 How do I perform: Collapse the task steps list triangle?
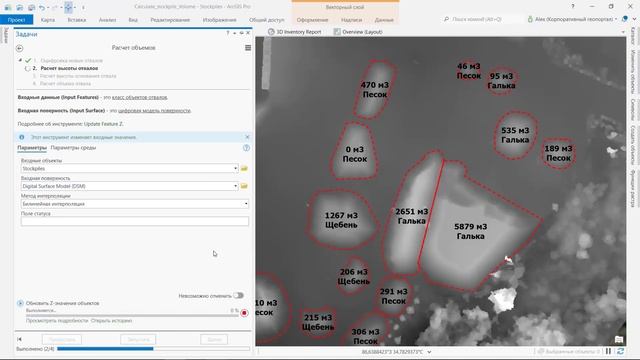tap(20, 60)
